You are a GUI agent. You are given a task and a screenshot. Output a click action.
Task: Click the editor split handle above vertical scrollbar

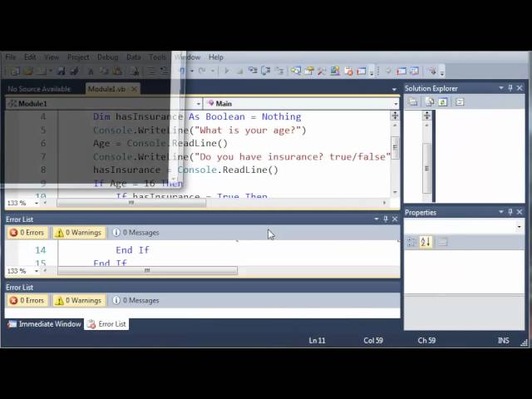point(395,116)
